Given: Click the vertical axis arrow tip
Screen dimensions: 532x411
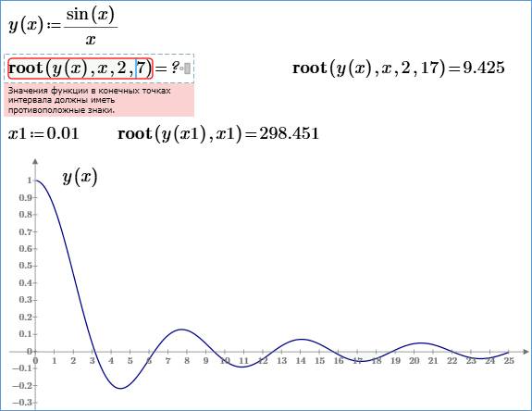Looking at the screenshot, I should pos(35,161).
